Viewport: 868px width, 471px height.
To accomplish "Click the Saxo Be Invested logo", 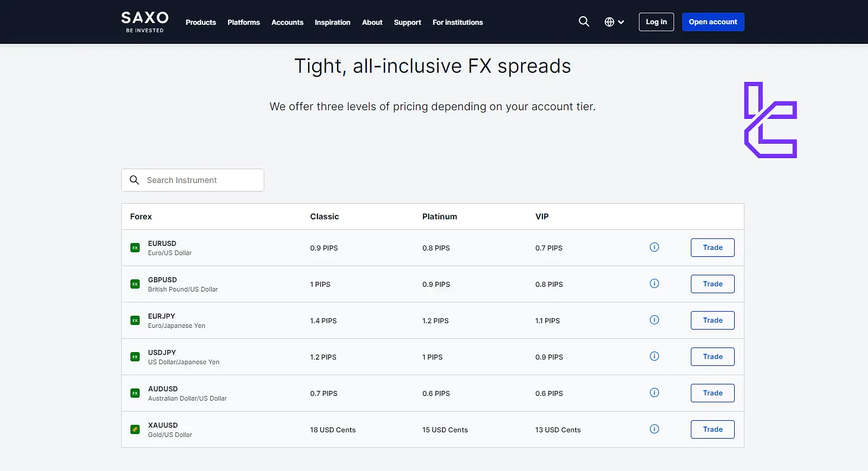I will click(145, 22).
